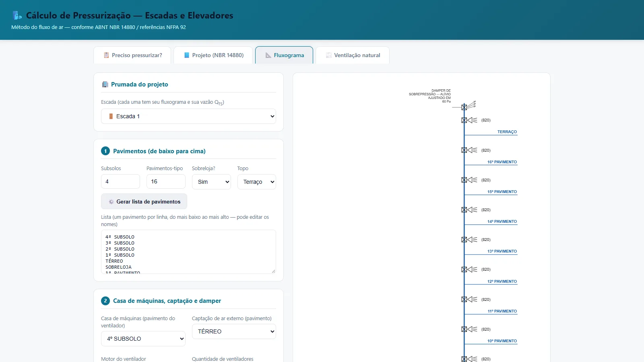The height and width of the screenshot is (362, 644).
Task: Click the 12º PAVIMENTO label in the diagram
Action: 502,282
